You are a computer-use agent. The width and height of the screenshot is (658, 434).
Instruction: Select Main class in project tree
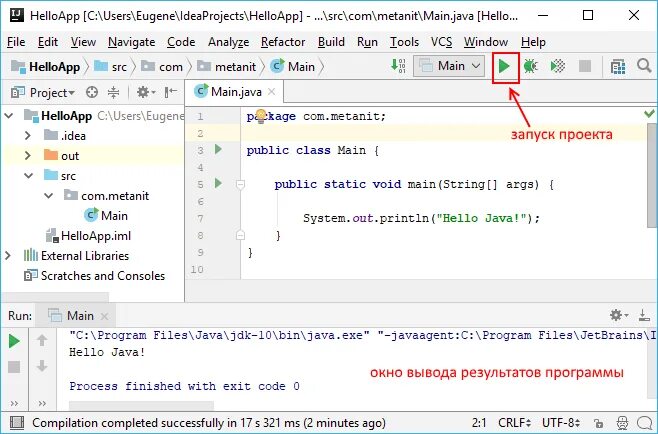click(106, 215)
